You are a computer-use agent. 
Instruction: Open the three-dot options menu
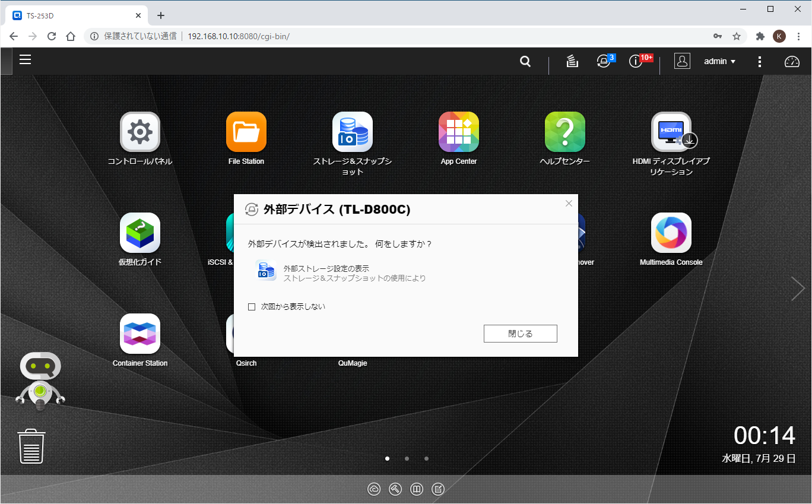coord(760,61)
